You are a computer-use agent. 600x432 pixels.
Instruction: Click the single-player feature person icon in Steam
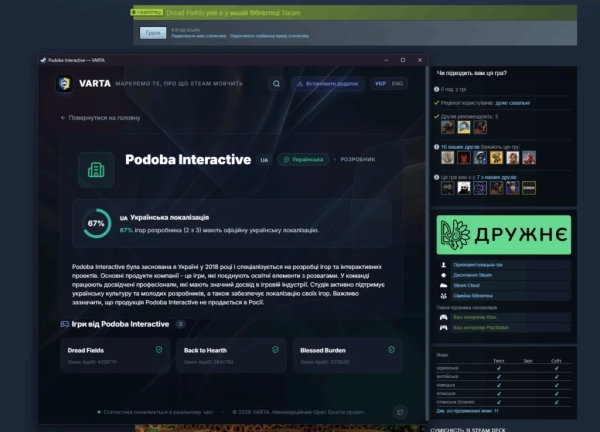[443, 265]
